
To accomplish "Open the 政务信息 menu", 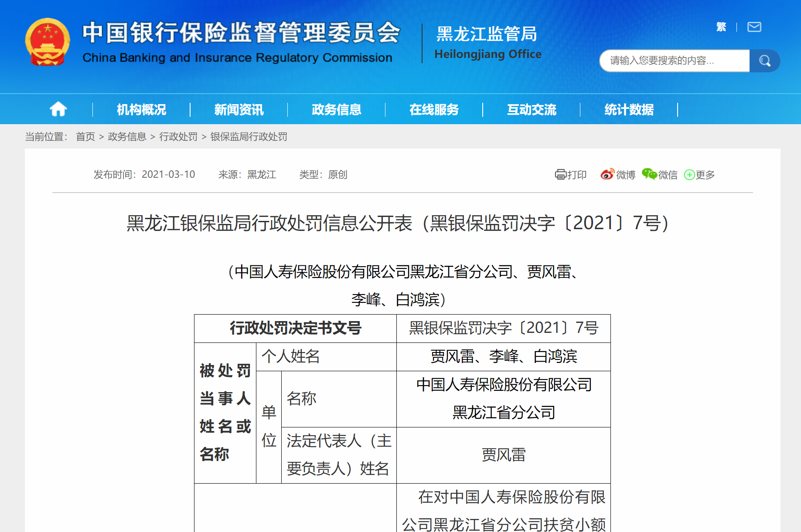I will point(337,110).
